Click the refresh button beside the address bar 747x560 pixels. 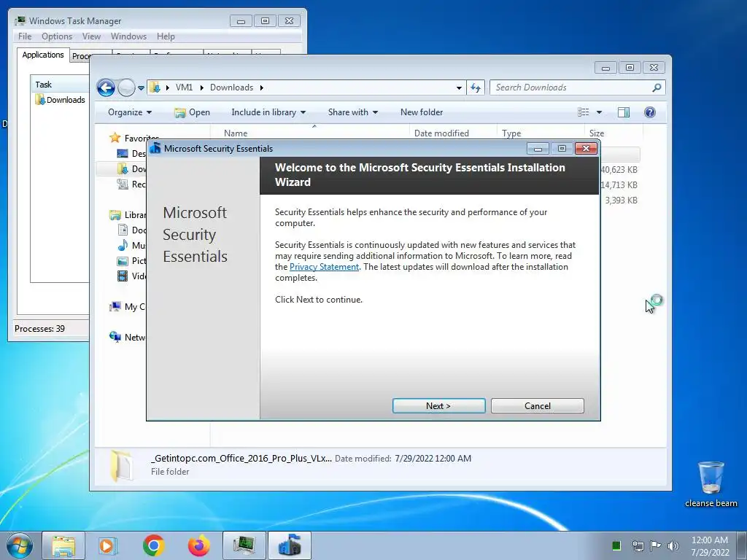476,87
